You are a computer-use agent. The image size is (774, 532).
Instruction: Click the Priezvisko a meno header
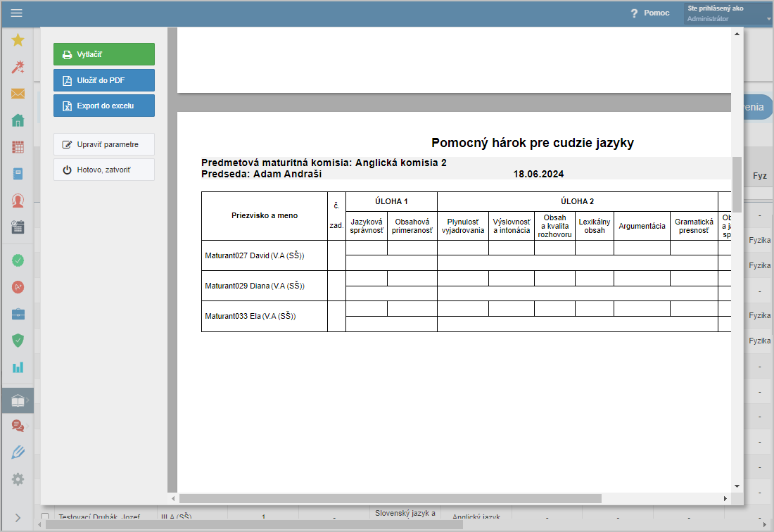(265, 215)
